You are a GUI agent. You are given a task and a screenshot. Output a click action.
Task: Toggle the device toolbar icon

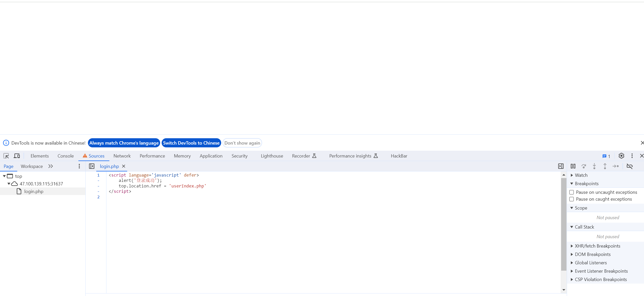[17, 156]
